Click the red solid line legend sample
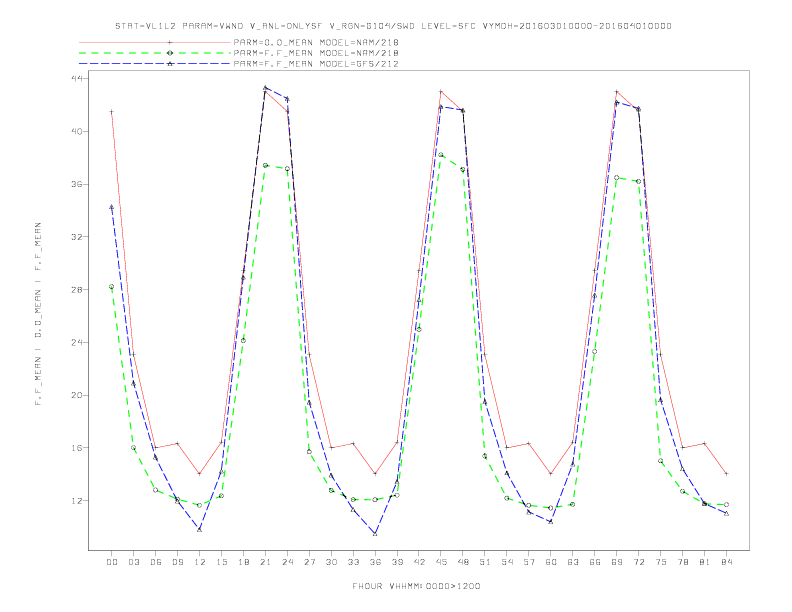This screenshot has width=792, height=612. (155, 42)
